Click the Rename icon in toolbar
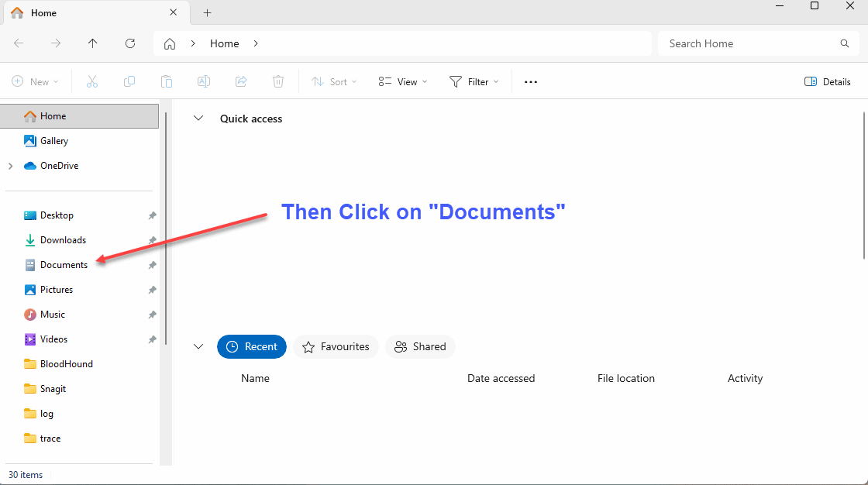The height and width of the screenshot is (485, 868). [x=204, y=81]
